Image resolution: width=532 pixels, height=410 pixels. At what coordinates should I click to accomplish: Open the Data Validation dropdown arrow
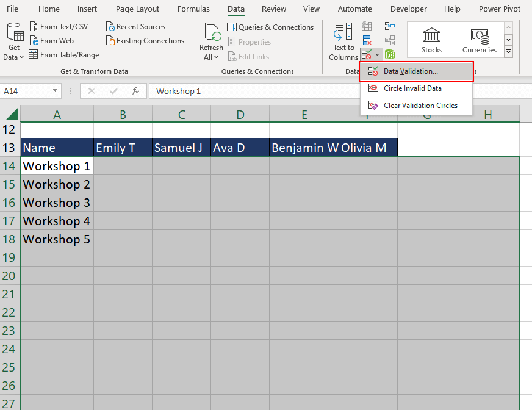pyautogui.click(x=378, y=54)
